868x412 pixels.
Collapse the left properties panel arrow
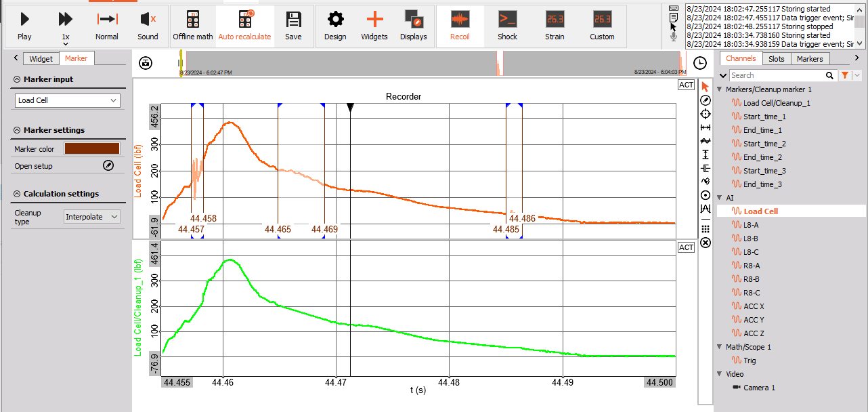point(16,59)
